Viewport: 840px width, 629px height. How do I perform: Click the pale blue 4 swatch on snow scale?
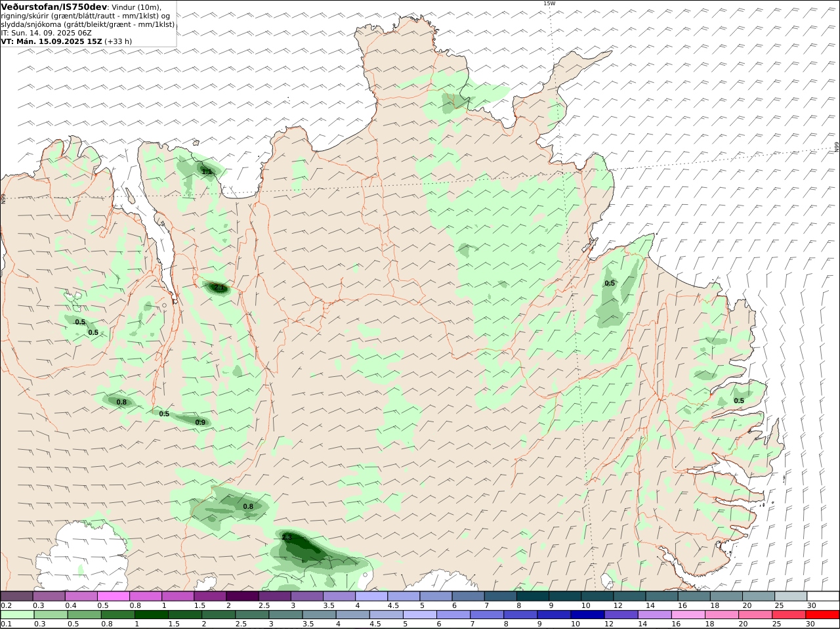pos(371,596)
